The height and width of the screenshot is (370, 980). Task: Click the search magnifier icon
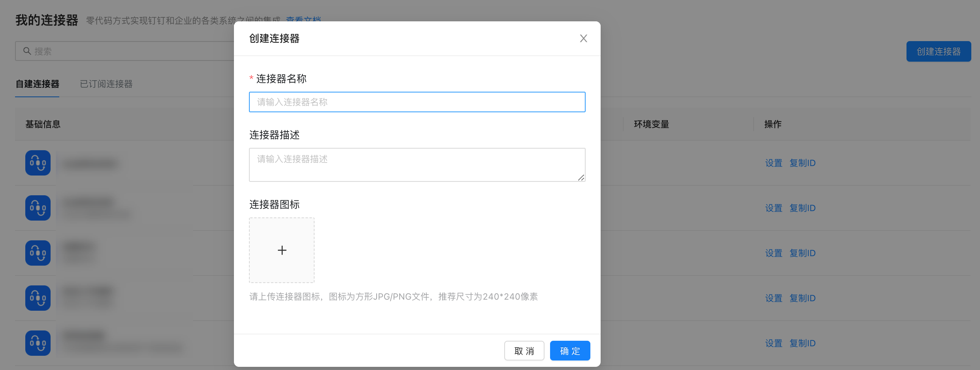(x=27, y=51)
